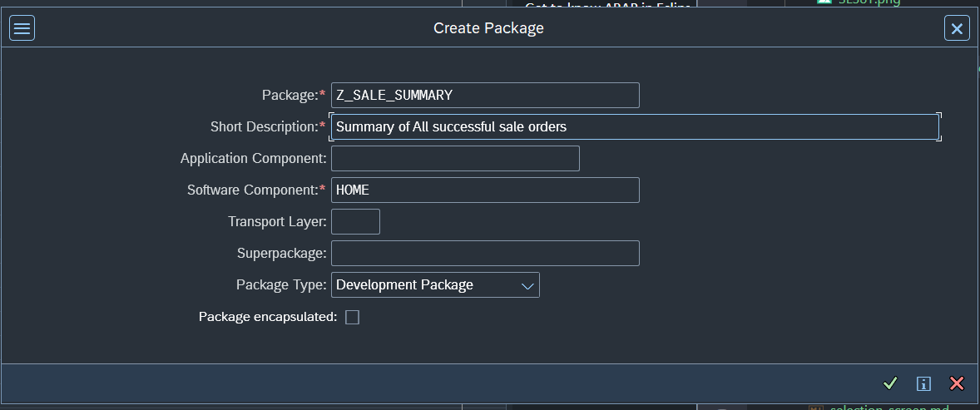Screen dimensions: 980x410
Task: Select the Application Component input field
Action: 454,159
